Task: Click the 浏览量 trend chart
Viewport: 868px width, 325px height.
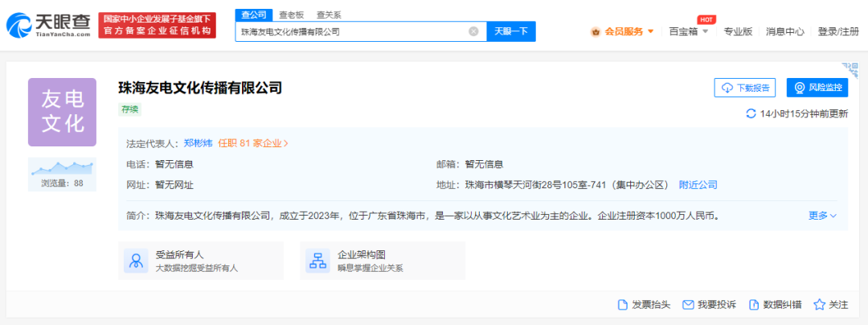Action: coord(63,167)
